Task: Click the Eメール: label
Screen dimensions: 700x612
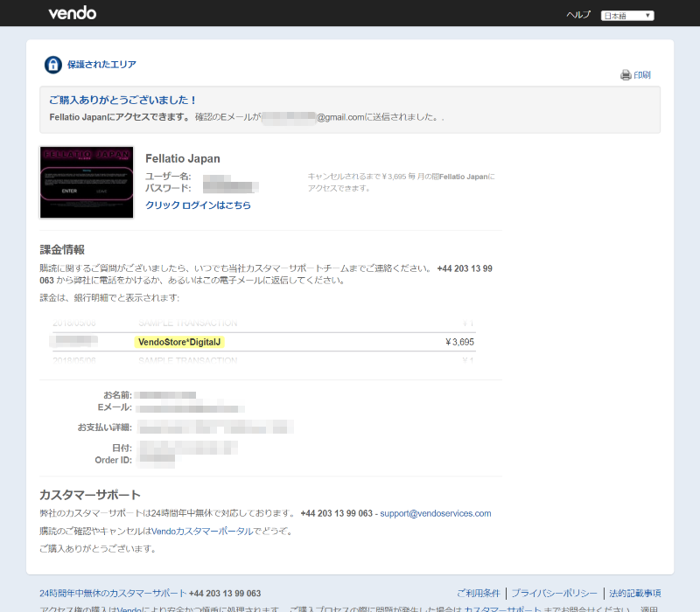Action: pos(115,407)
